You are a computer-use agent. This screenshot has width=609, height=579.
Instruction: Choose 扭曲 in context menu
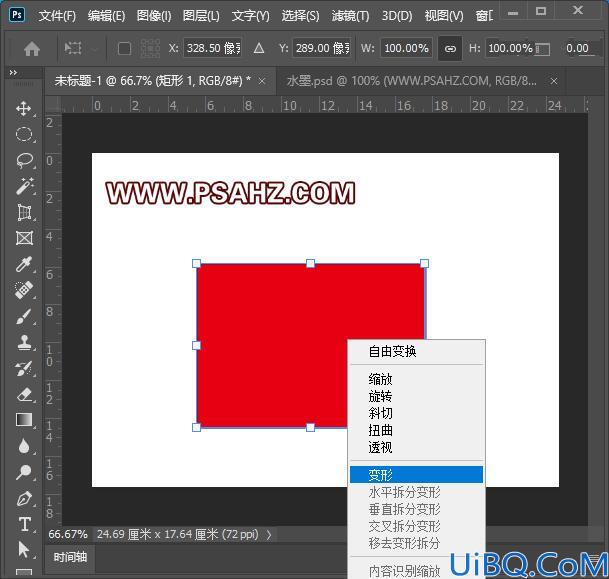(416, 430)
